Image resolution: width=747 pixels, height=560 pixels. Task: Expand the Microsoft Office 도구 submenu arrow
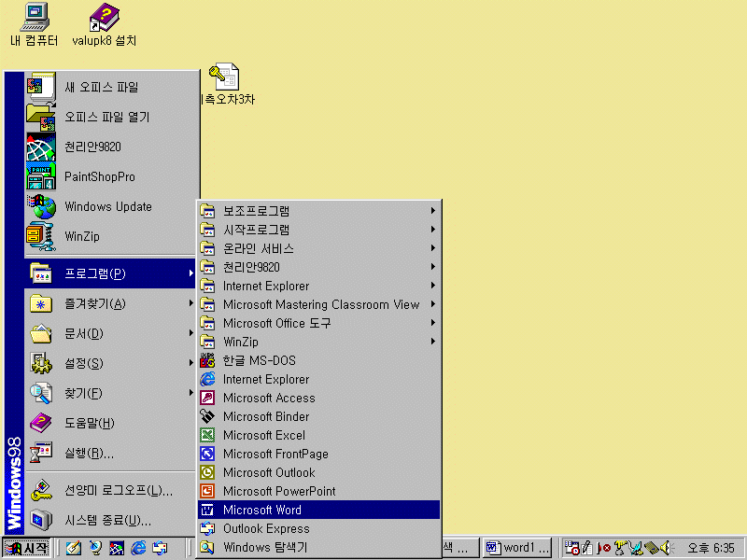[432, 322]
